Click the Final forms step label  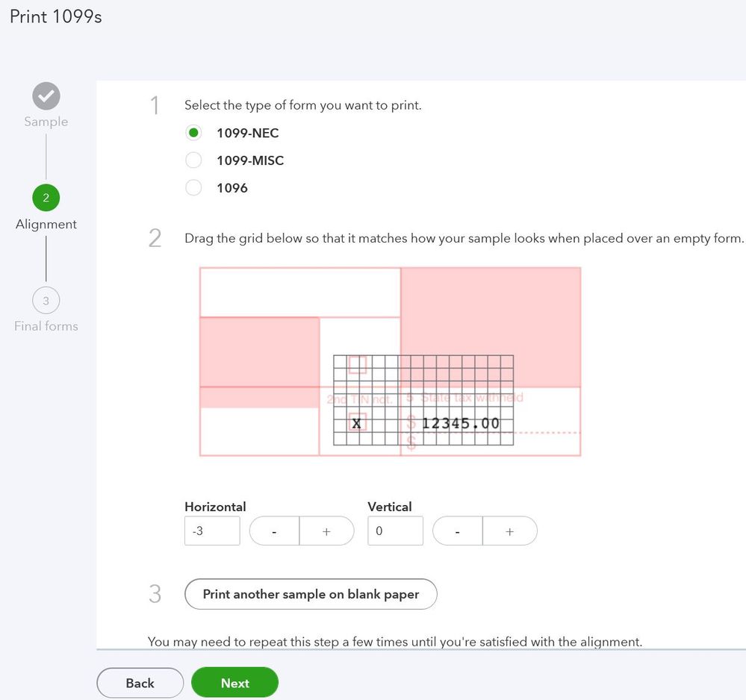[46, 326]
